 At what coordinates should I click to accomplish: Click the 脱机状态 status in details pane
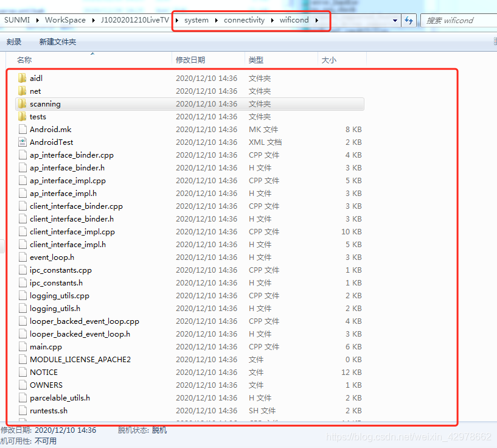tap(142, 430)
